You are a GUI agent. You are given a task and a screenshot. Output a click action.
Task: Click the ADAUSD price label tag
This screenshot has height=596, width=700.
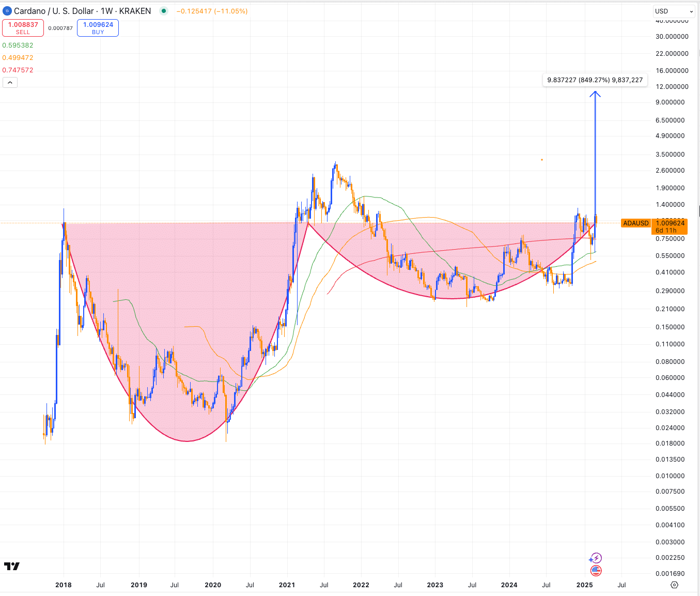coord(636,223)
